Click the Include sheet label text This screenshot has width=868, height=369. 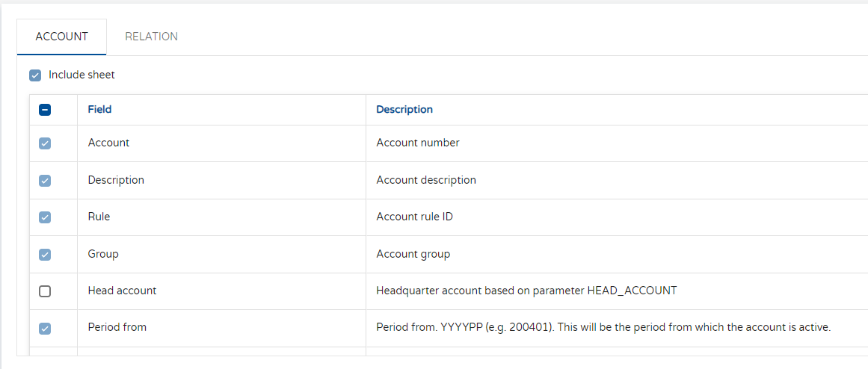tap(81, 75)
